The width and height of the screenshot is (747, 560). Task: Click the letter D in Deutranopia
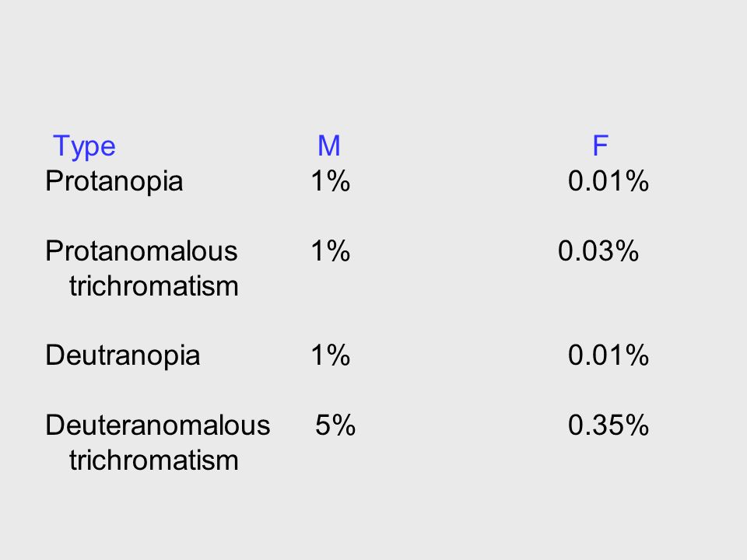point(55,355)
